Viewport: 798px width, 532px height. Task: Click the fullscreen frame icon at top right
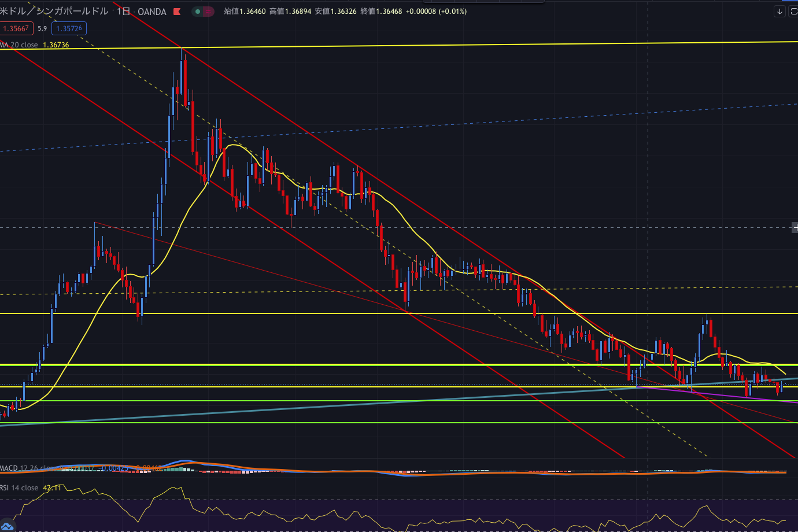[793, 11]
